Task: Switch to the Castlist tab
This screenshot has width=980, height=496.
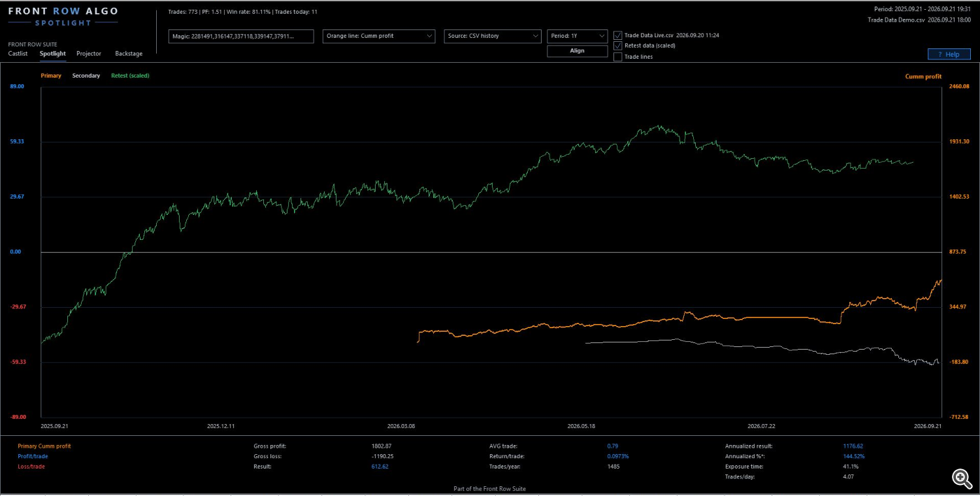Action: click(x=19, y=54)
